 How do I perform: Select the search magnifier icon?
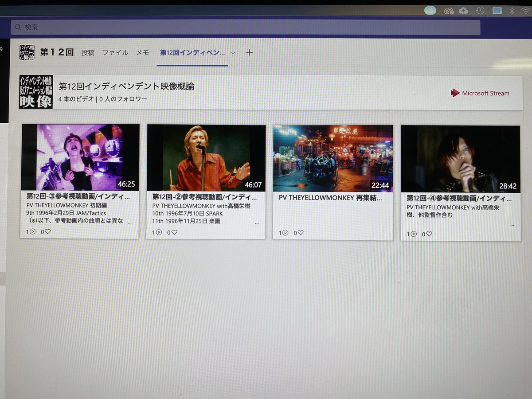(18, 27)
